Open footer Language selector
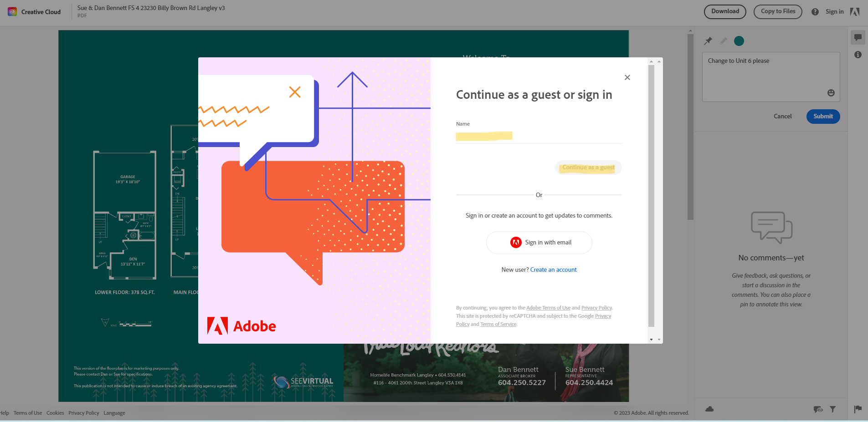Screen dimensions: 868x422 click(x=114, y=413)
